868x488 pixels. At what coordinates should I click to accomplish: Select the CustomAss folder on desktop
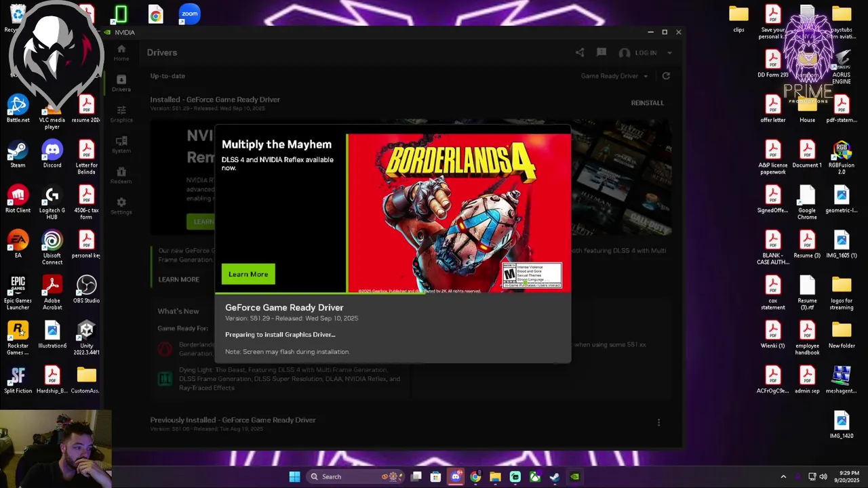pos(86,380)
